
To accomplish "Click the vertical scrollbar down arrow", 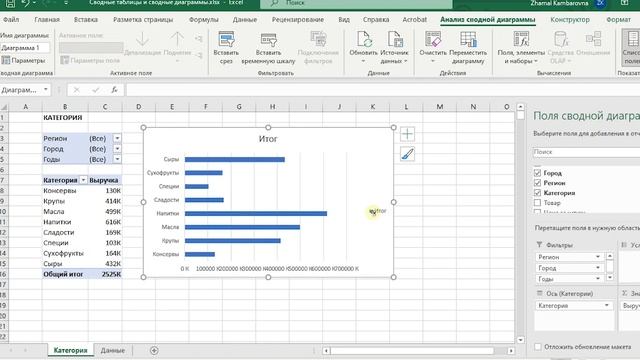I will pos(520,340).
